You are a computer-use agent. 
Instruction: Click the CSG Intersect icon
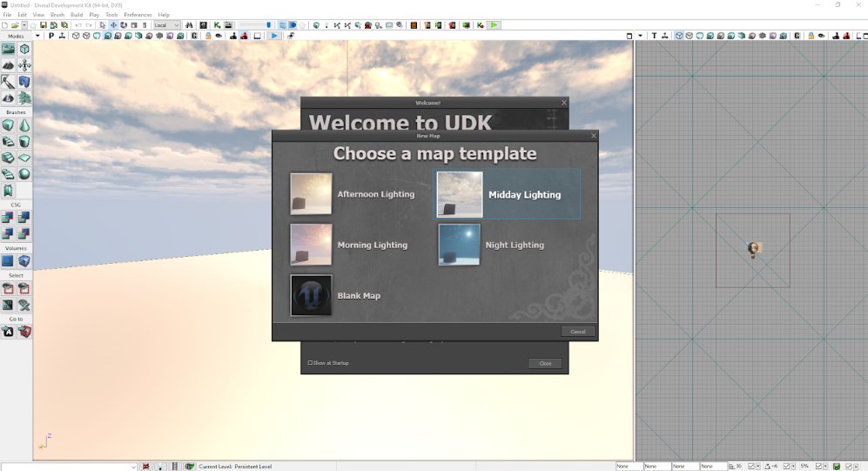9,233
